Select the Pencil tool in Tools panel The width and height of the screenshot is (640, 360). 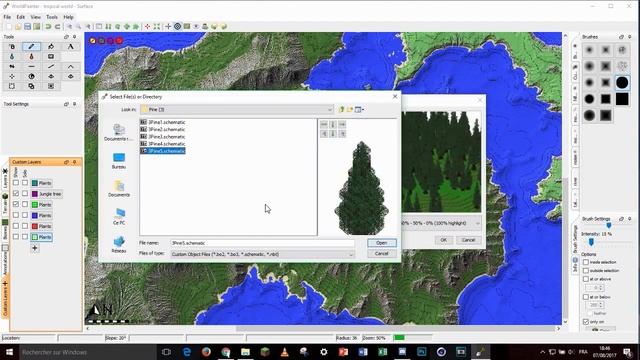tap(31, 46)
